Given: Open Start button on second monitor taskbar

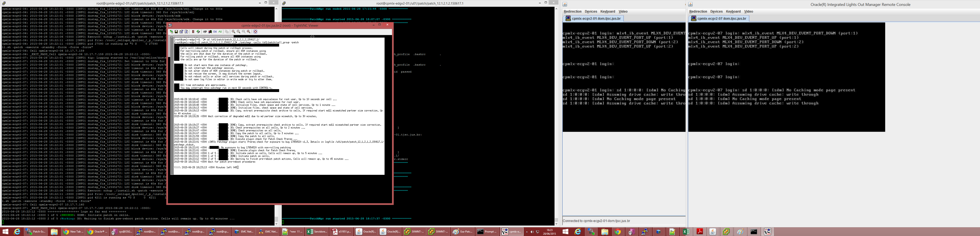Looking at the screenshot, I should pyautogui.click(x=565, y=231).
